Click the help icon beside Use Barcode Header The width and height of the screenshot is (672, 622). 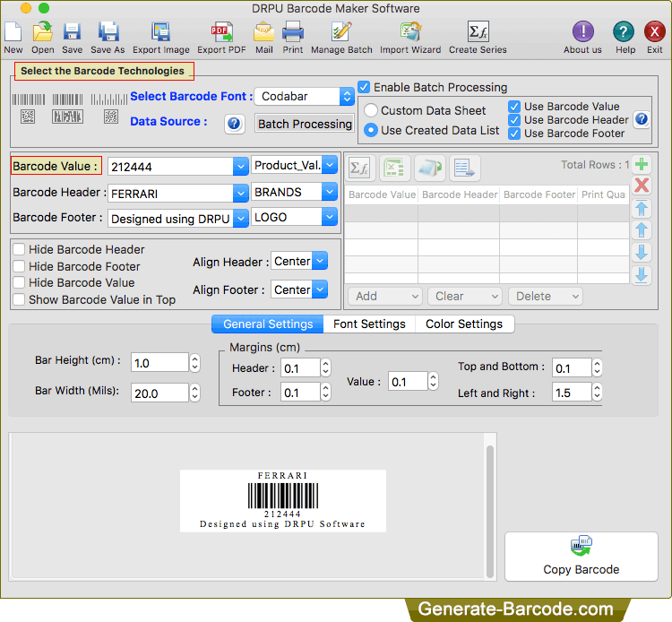click(642, 119)
